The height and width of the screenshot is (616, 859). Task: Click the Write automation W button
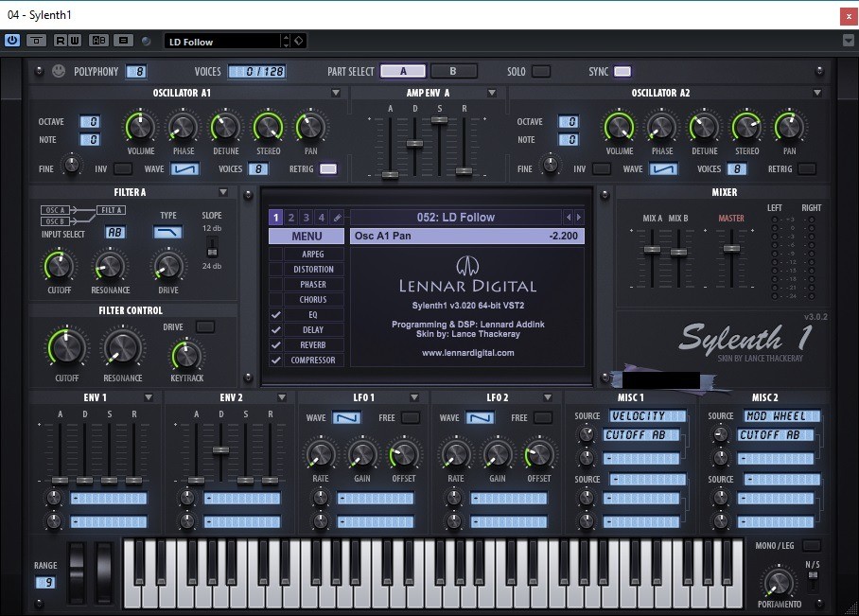(75, 41)
